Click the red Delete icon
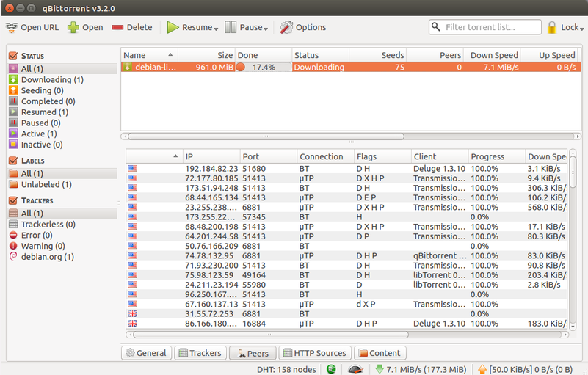Image resolution: width=588 pixels, height=375 pixels. coord(117,27)
